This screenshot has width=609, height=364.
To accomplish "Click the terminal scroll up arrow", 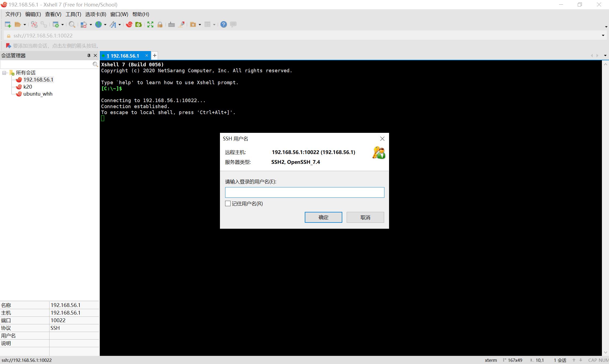I will tap(605, 64).
